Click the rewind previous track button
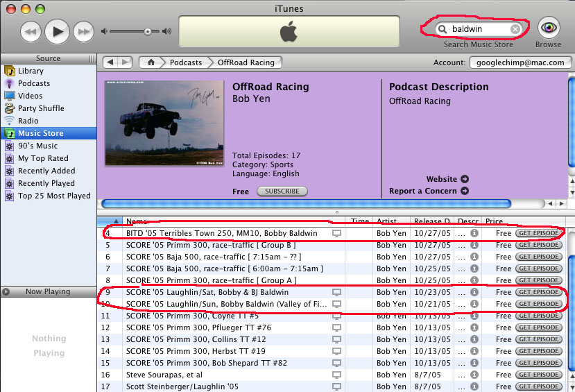Viewport: 575px width, 392px height. pyautogui.click(x=31, y=32)
